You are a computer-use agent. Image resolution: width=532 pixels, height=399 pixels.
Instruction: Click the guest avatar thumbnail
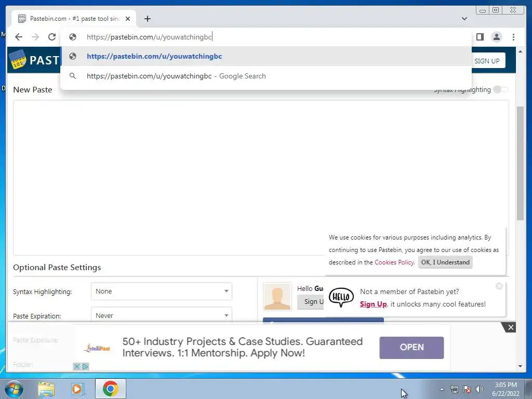click(x=277, y=297)
